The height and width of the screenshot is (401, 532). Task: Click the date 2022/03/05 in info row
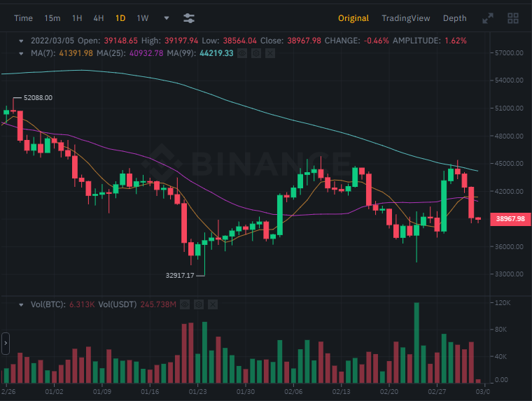click(x=52, y=41)
